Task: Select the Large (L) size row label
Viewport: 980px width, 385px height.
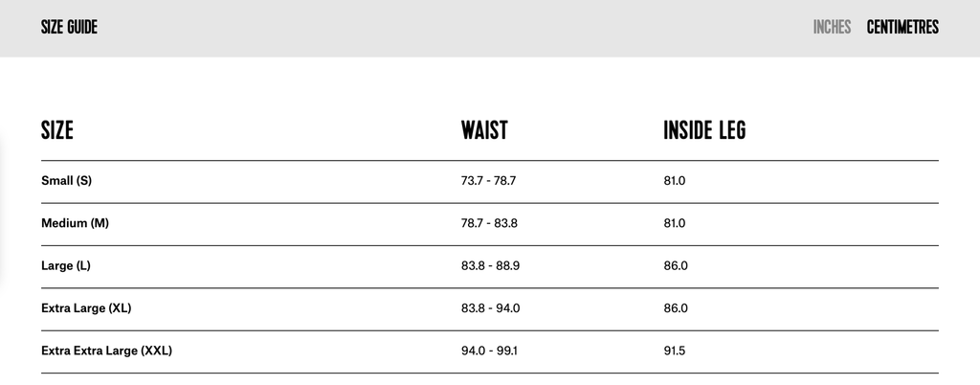Action: [x=66, y=265]
